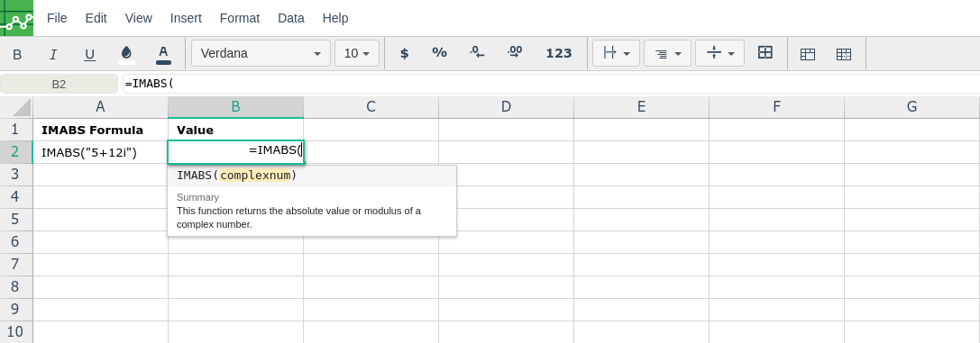The image size is (980, 343).
Task: Expand the Verdana font dropdown
Action: click(x=261, y=53)
